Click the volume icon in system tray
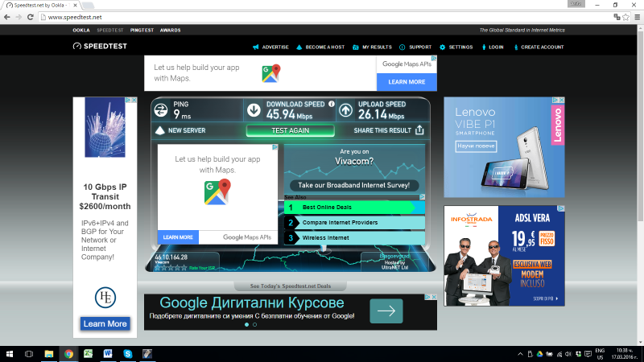 point(568,354)
